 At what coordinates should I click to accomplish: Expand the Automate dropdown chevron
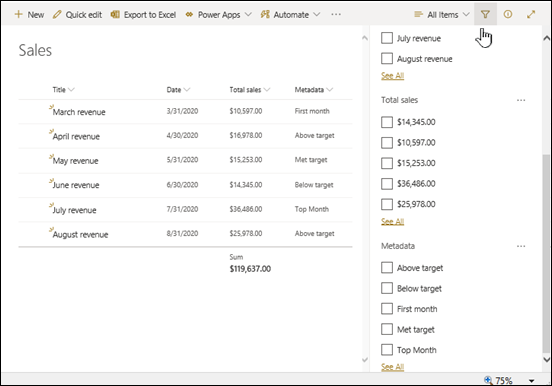(316, 14)
